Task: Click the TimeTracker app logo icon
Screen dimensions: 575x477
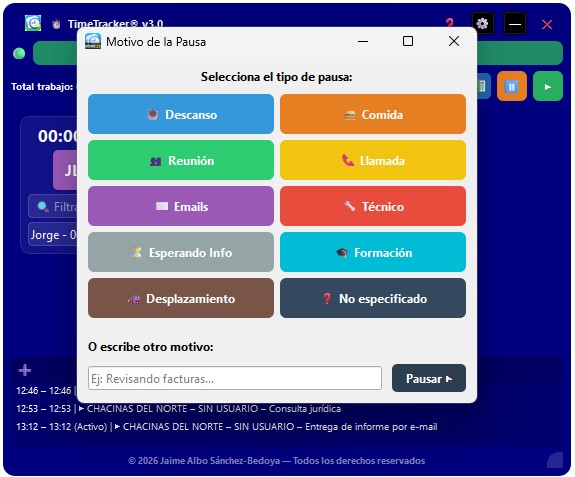Action: 33,23
